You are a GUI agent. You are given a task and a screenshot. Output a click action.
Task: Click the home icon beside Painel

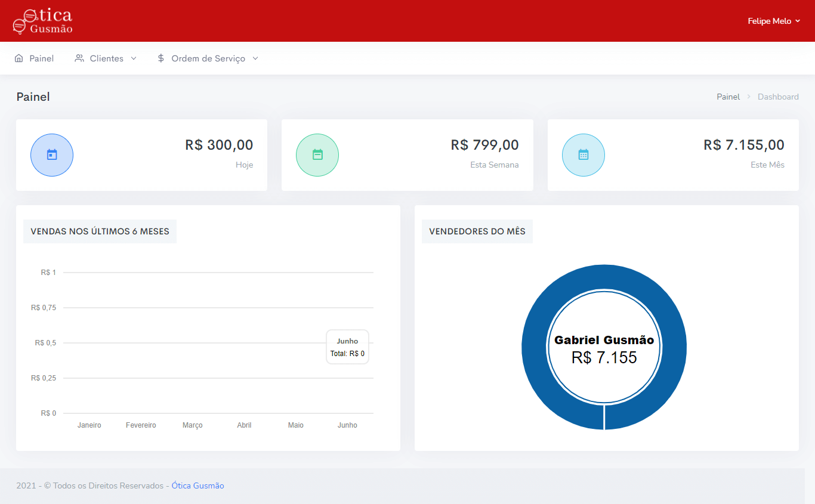coord(19,58)
